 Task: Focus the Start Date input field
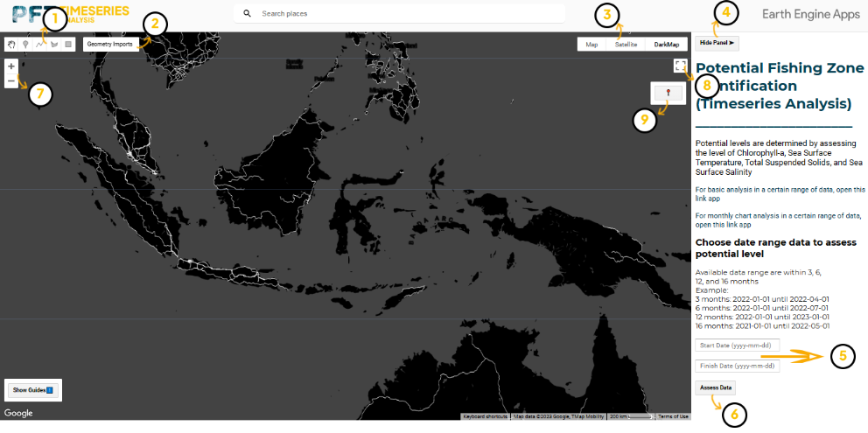tap(738, 346)
